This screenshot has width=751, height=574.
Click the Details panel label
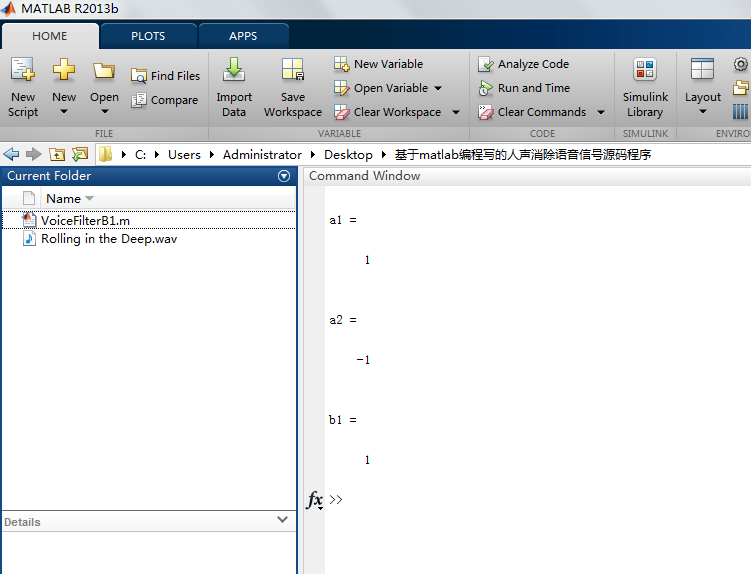(22, 522)
